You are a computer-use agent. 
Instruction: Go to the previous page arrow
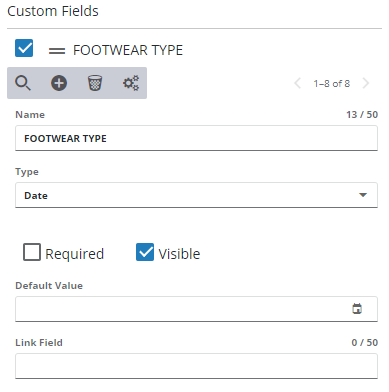click(298, 83)
